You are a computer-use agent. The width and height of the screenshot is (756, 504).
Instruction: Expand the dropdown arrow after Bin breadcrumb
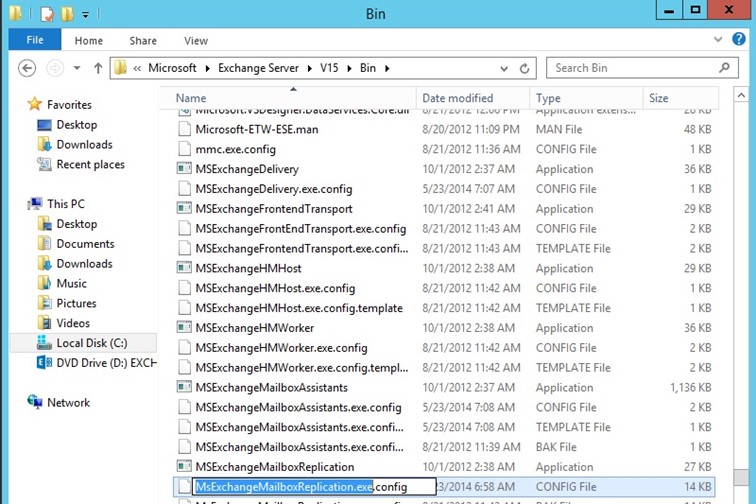pos(387,68)
